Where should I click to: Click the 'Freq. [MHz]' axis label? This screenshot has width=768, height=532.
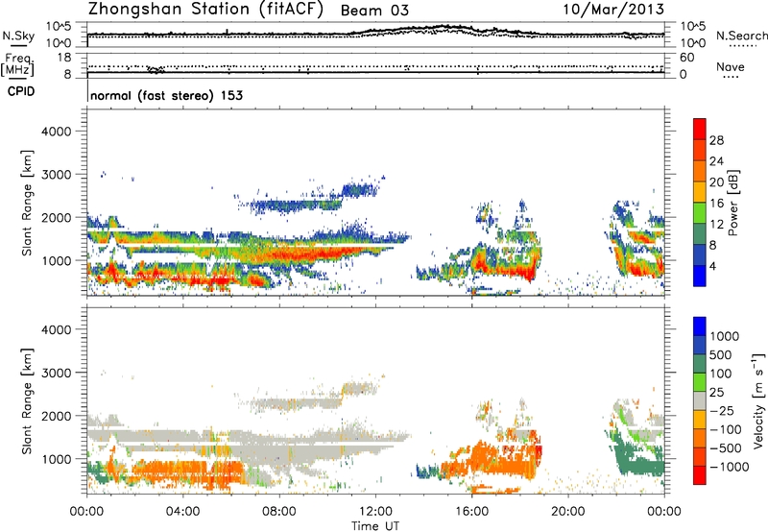coord(17,65)
